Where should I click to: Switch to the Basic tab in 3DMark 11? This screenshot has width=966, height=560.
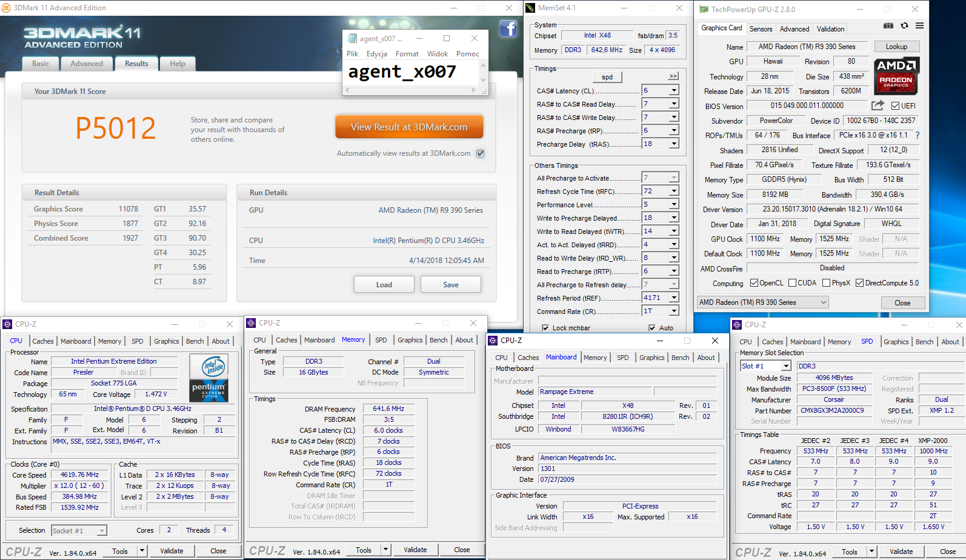pos(41,64)
